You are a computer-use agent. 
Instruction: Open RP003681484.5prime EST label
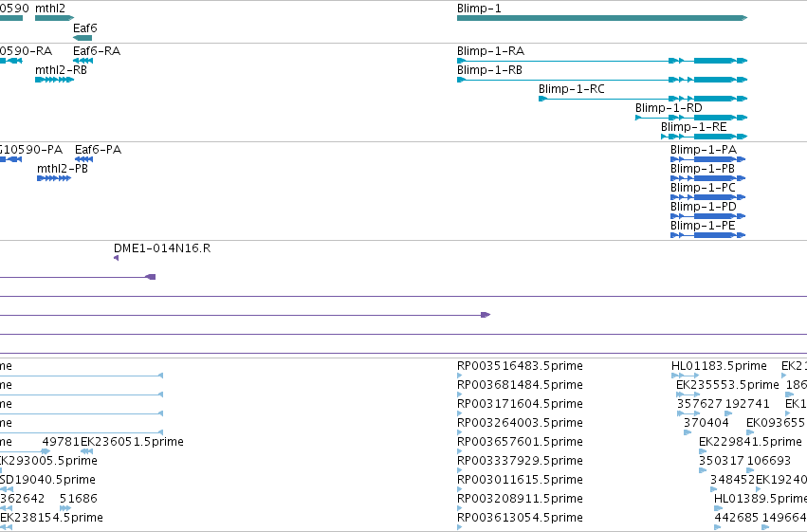point(520,385)
